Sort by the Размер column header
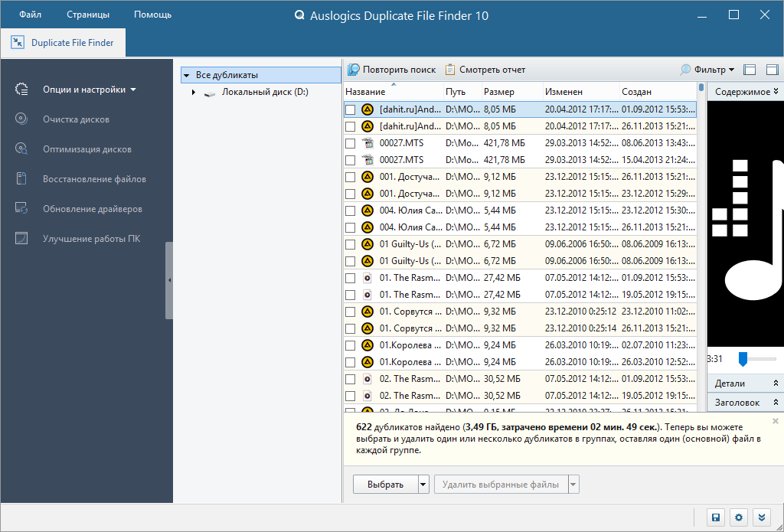Screen dimensions: 784x532 pos(512,92)
